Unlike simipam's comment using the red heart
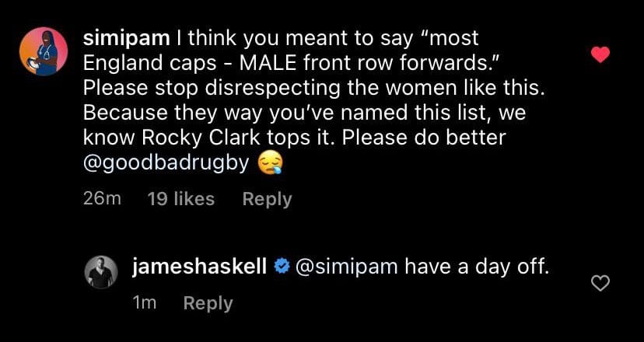 coord(600,54)
